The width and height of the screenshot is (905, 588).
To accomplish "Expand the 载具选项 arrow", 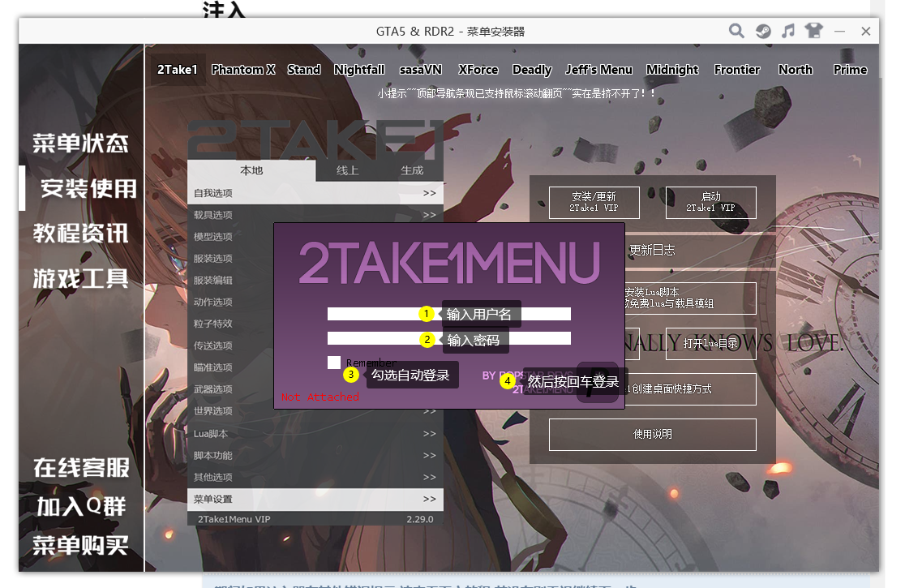I will [429, 215].
